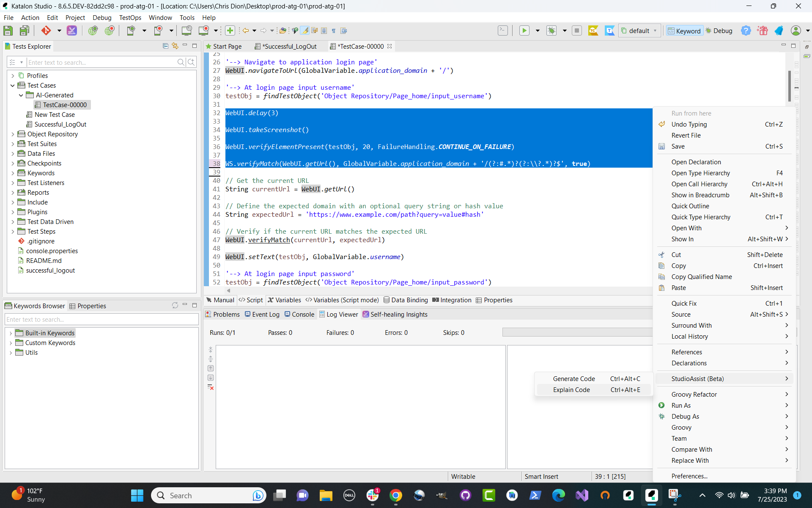
Task: Click the Save toolbar icon
Action: coord(8,30)
